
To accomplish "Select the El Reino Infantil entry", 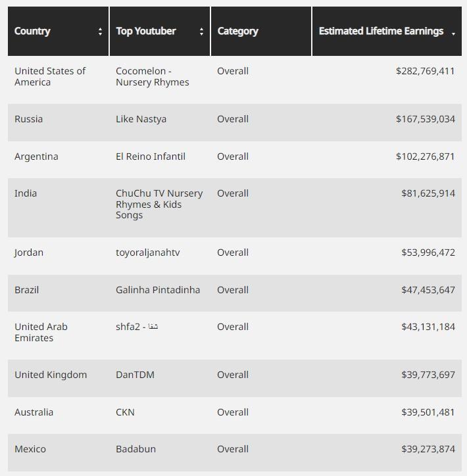I will (x=151, y=156).
